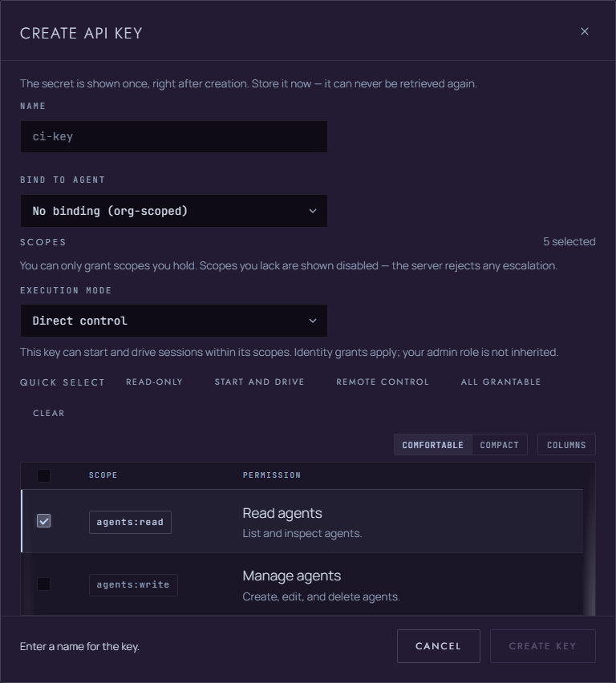Image resolution: width=616 pixels, height=683 pixels.
Task: Open the Bind to Agent dropdown
Action: pyautogui.click(x=173, y=211)
